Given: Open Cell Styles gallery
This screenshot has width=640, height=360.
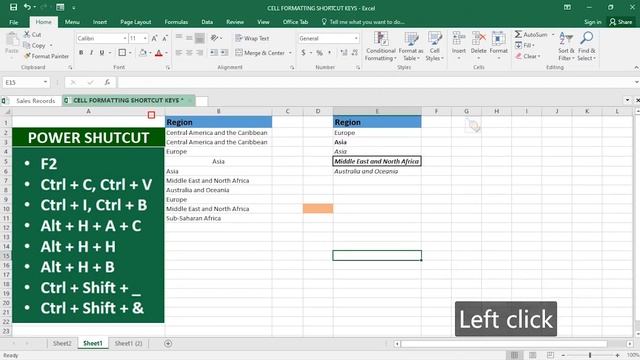Looking at the screenshot, I should click(435, 47).
